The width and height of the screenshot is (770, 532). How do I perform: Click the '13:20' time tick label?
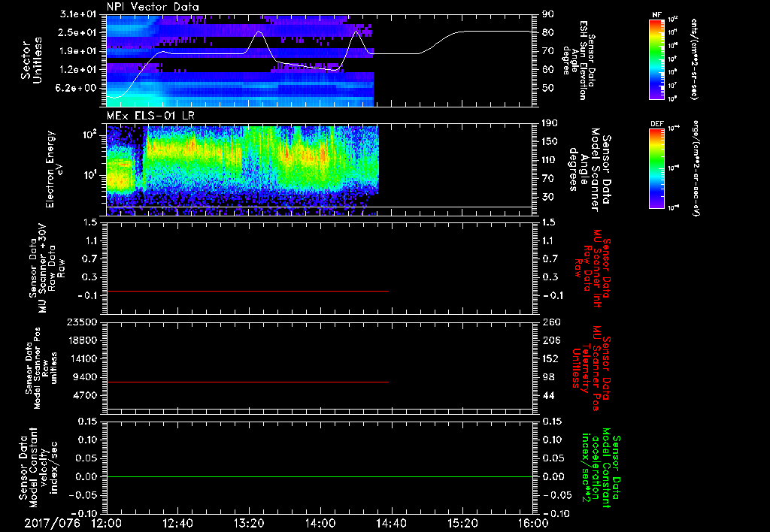pos(249,524)
